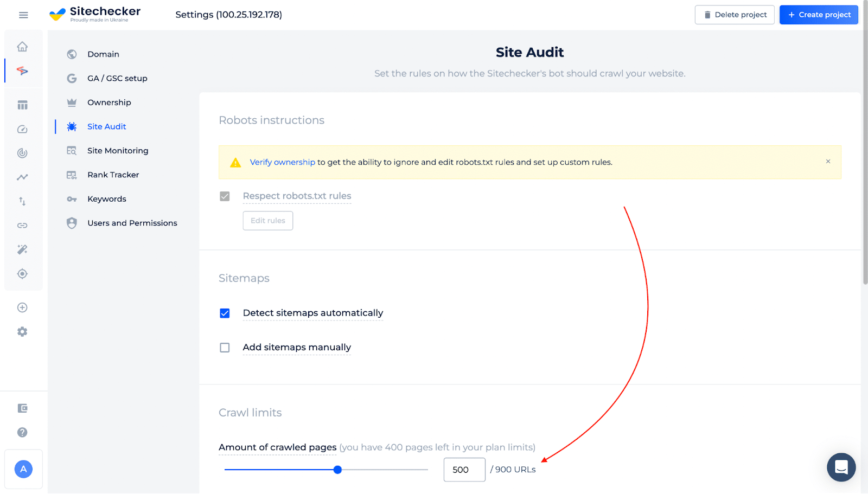868x494 pixels.
Task: Open the Home dashboard icon
Action: [23, 47]
